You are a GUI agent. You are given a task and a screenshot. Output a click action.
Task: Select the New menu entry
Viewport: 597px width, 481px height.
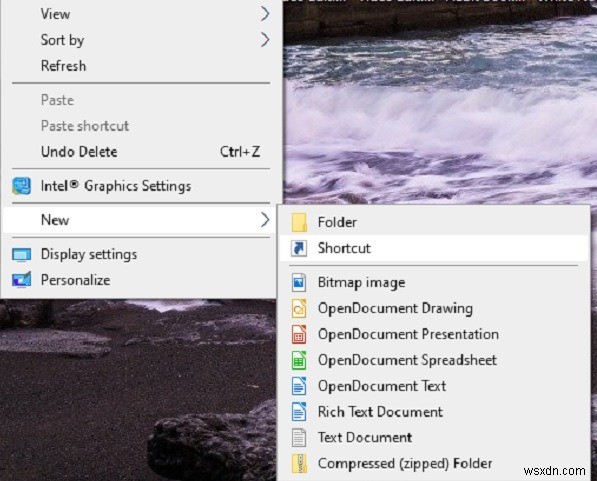139,220
